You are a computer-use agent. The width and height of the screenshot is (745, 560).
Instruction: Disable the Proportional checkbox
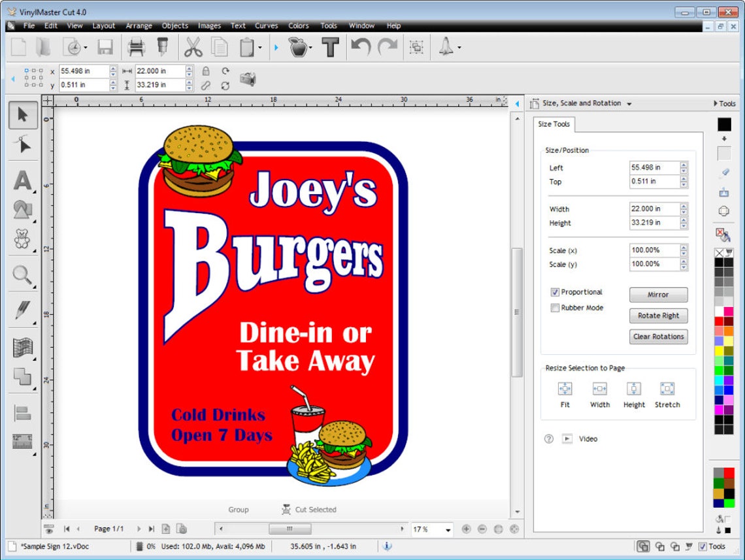tap(555, 292)
